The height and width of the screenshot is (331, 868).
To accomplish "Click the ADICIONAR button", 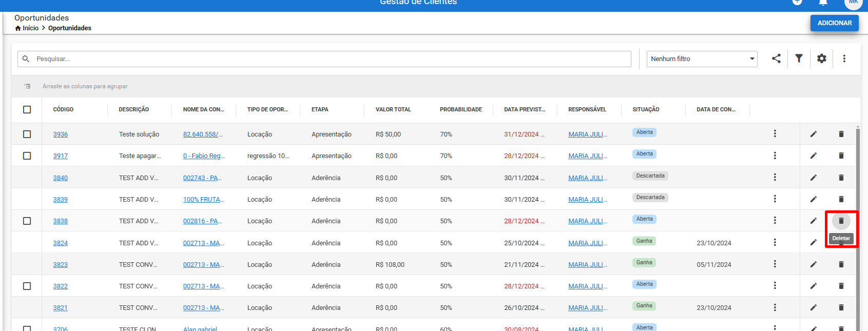I will click(835, 23).
